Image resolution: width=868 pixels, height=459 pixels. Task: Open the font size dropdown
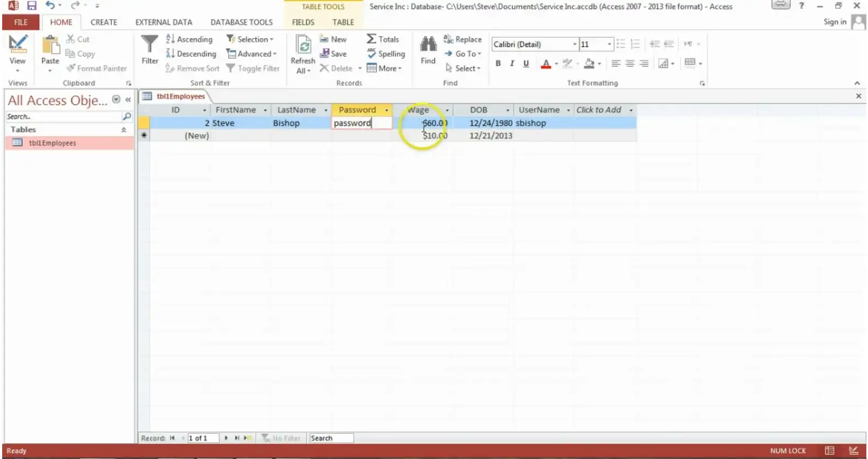[x=609, y=44]
